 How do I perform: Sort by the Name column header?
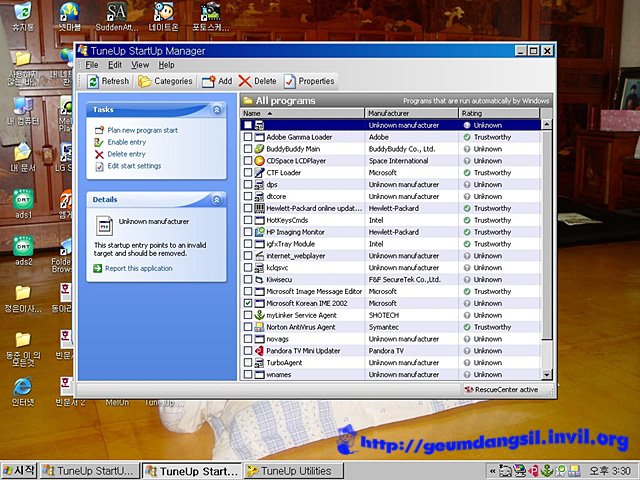(x=302, y=113)
